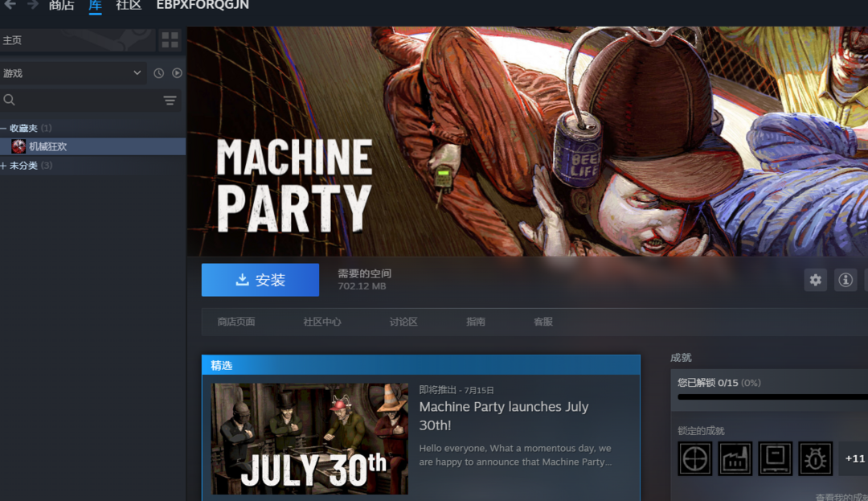Click the 精选 featured header
The image size is (868, 501).
420,365
